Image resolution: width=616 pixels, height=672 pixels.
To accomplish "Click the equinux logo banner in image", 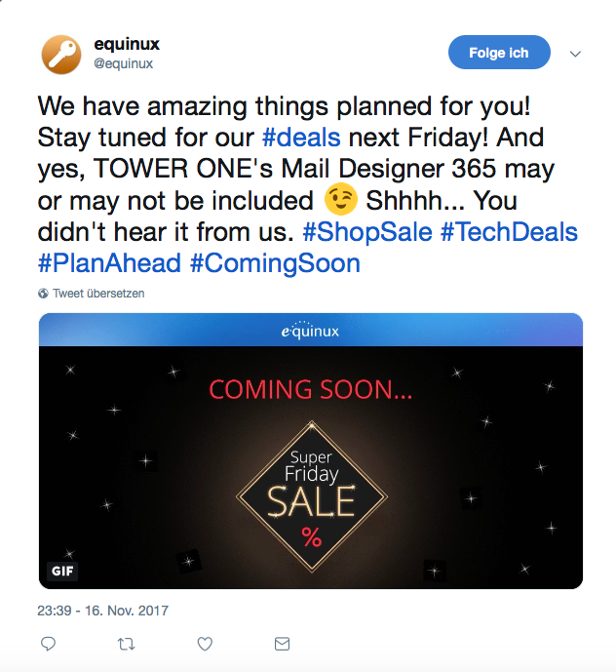I will click(x=311, y=330).
